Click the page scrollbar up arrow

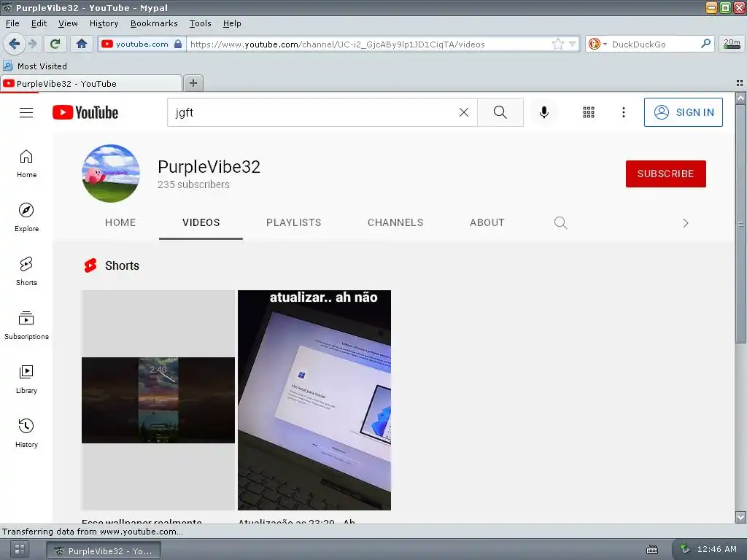pyautogui.click(x=740, y=98)
